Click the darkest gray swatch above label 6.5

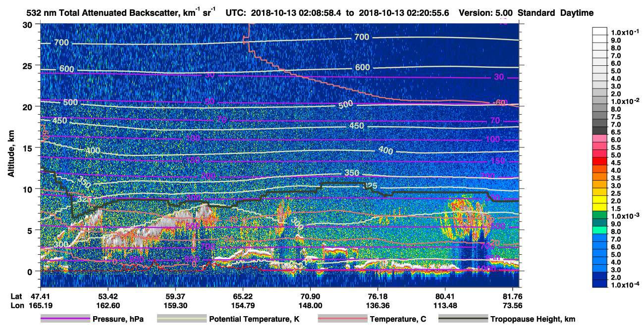(600, 130)
